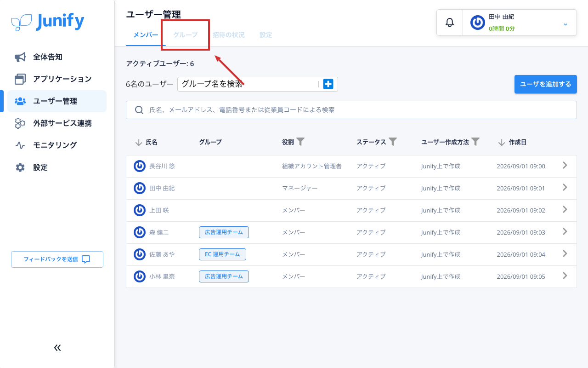Expand the 田中 由紀 account dropdown chevron
This screenshot has width=588, height=368.
click(x=565, y=24)
